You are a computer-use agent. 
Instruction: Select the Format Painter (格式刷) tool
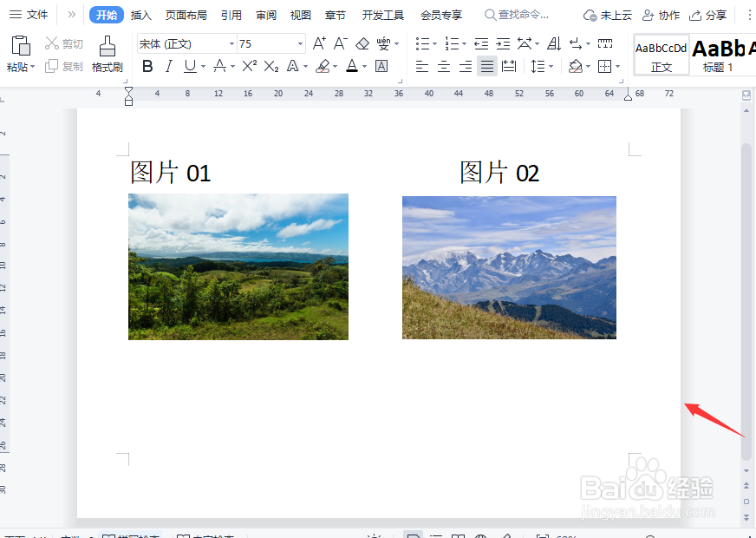[x=107, y=54]
